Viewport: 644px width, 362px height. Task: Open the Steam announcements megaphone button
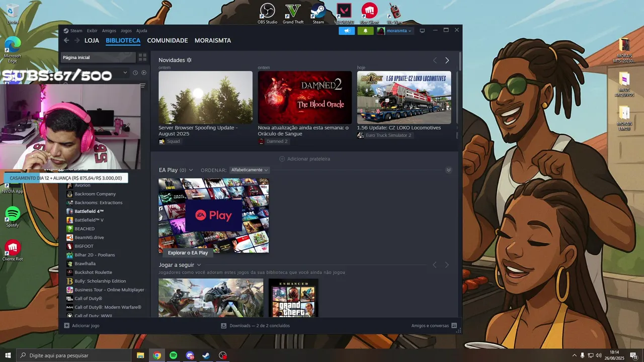[347, 31]
